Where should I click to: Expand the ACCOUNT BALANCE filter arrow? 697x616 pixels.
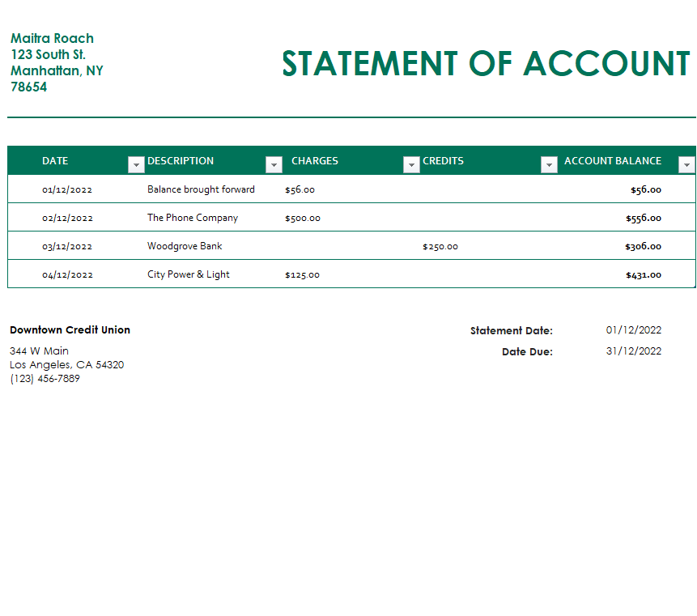686,165
